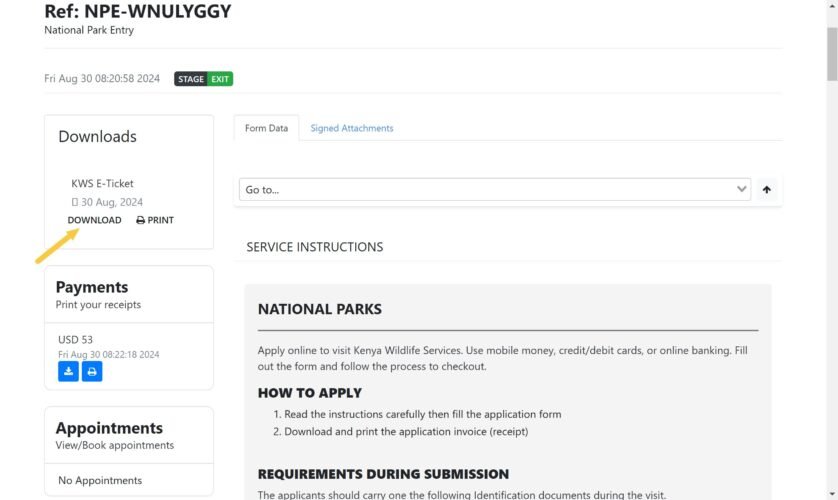Click the "KWS E-Ticket" file name

(102, 184)
